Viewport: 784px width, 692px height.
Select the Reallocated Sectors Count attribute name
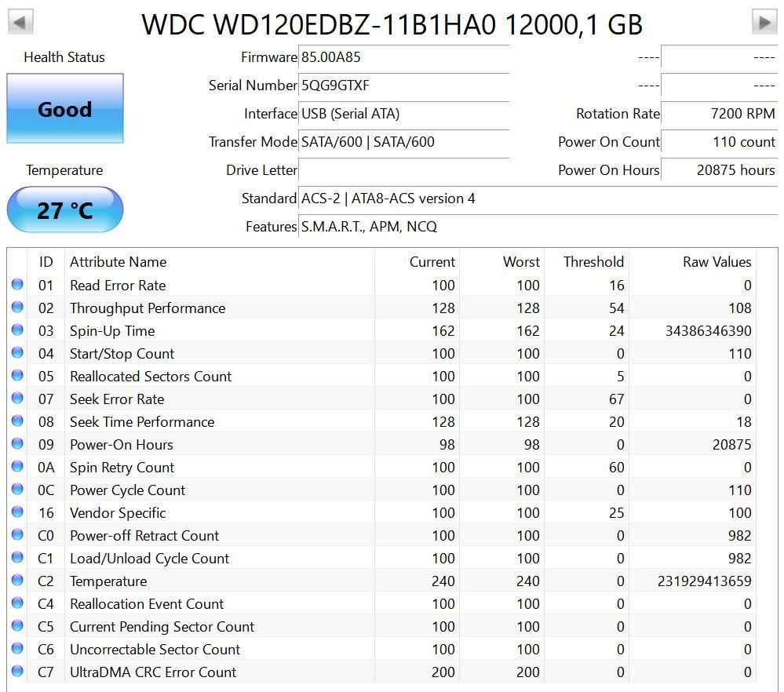(x=151, y=377)
